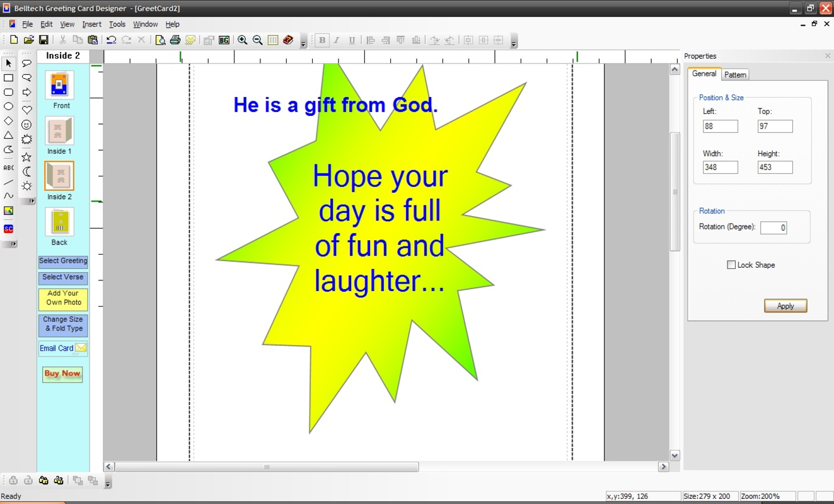Screen dimensions: 834x504
Task: Click the vertical scrollbar thumb
Action: point(675,192)
